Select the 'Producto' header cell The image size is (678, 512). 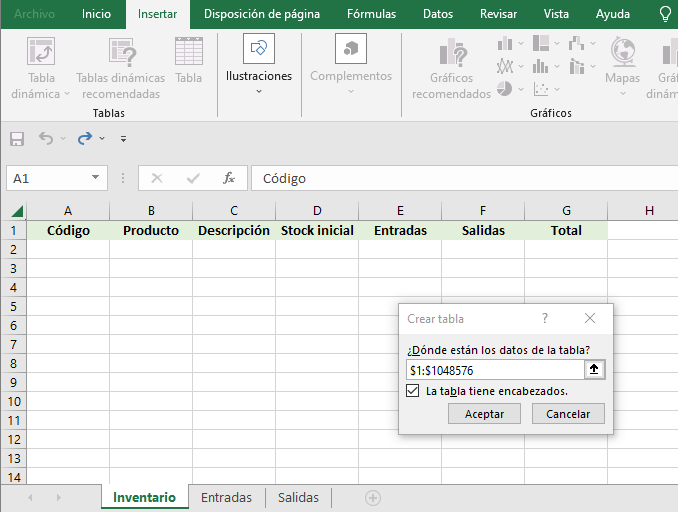click(151, 230)
